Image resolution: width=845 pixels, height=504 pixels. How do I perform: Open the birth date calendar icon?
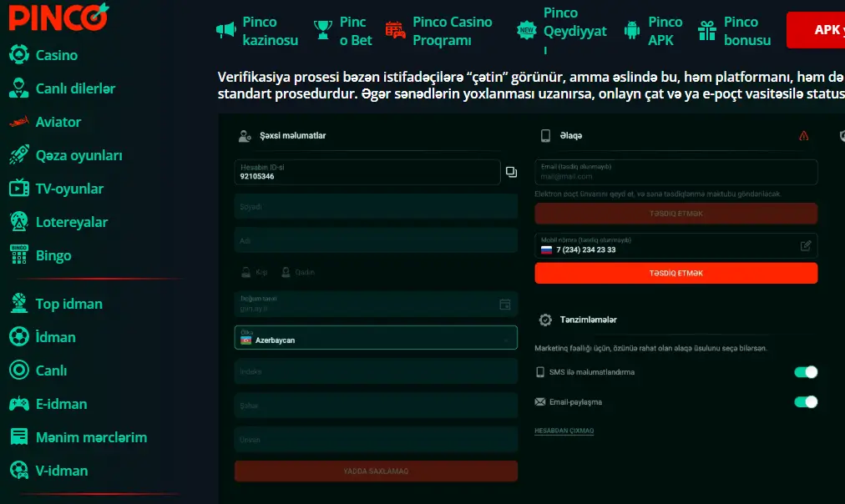[505, 305]
